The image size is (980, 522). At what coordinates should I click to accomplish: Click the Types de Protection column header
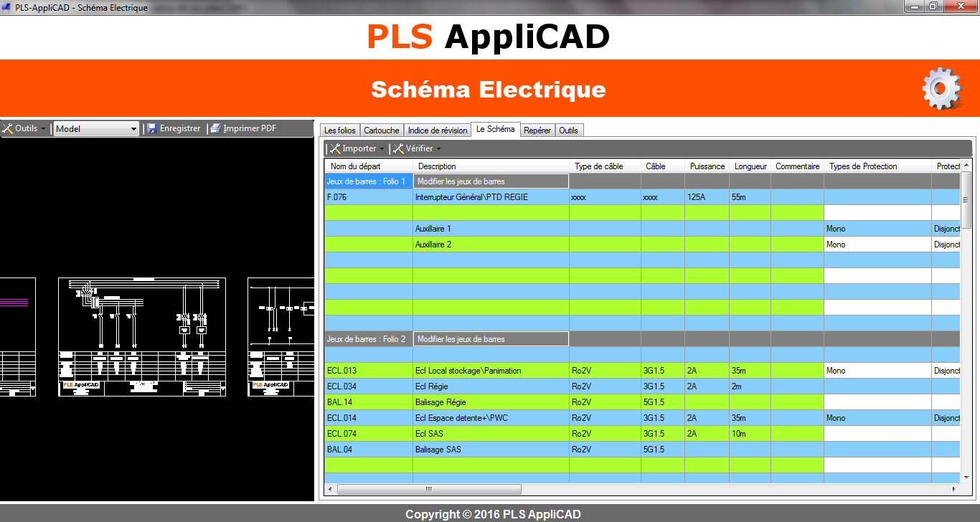877,166
